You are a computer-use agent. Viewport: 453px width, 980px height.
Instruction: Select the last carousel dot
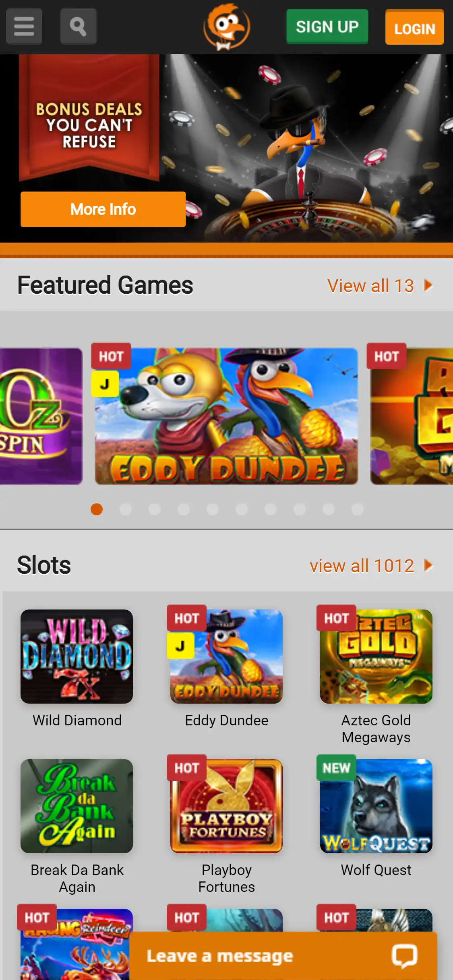pyautogui.click(x=358, y=509)
